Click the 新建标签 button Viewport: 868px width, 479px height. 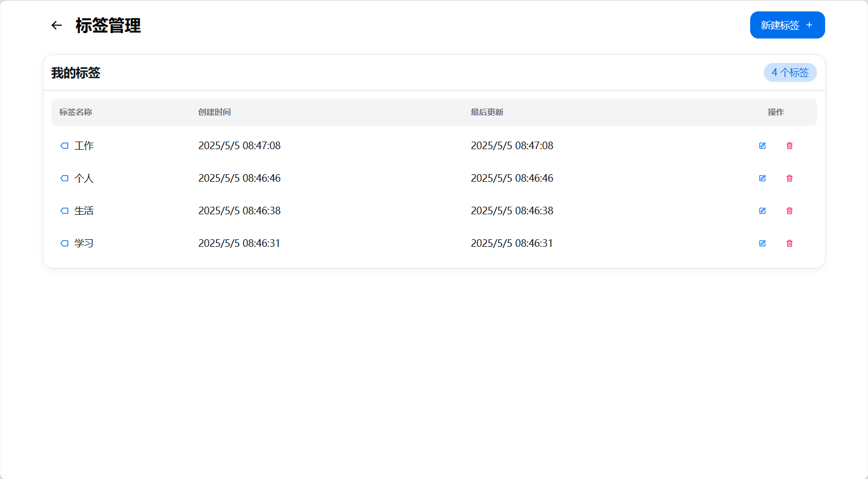point(787,25)
